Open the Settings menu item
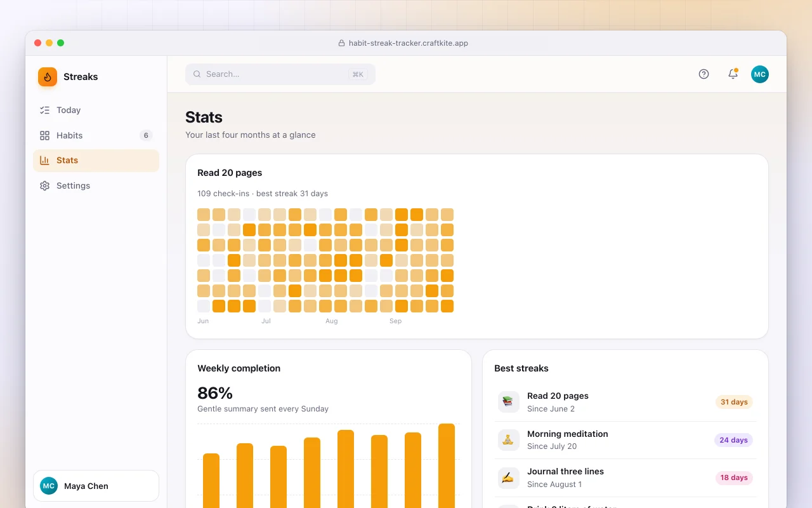Screen dimensions: 812x508 96,186
